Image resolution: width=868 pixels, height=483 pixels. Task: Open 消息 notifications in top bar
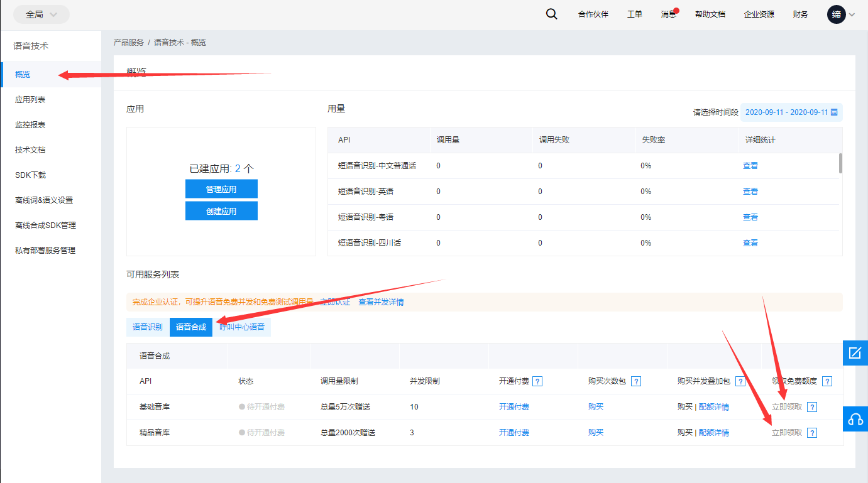pyautogui.click(x=668, y=14)
